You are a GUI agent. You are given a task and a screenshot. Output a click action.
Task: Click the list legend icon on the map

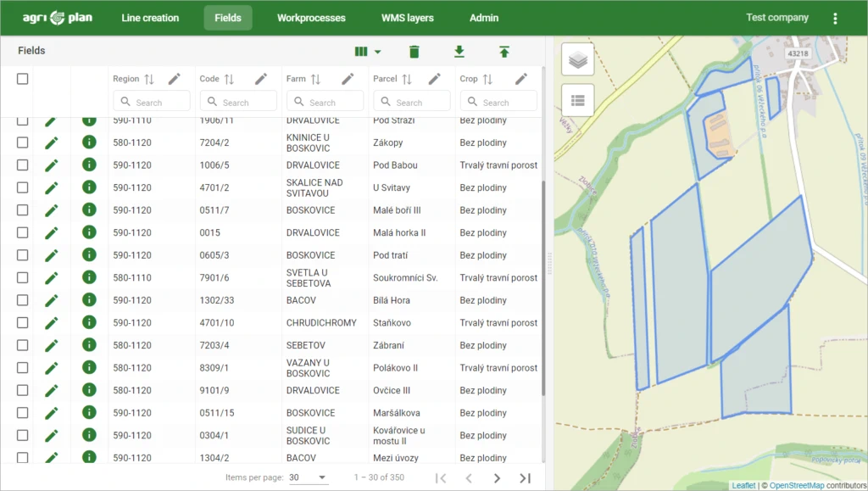pos(577,100)
